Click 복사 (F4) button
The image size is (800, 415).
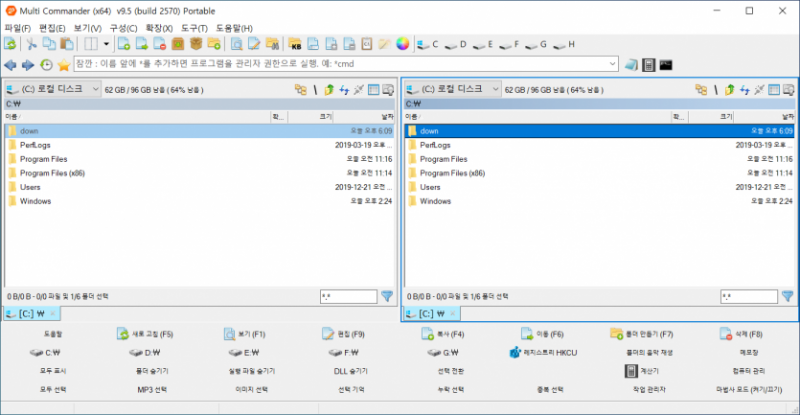click(x=443, y=334)
